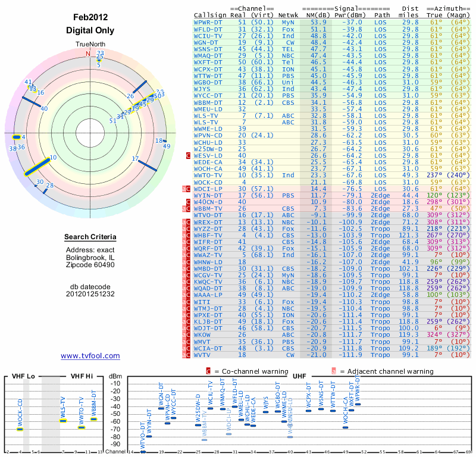The image size is (476, 457).
Task: Click the UHF label above spectrum chart
Action: (x=299, y=376)
